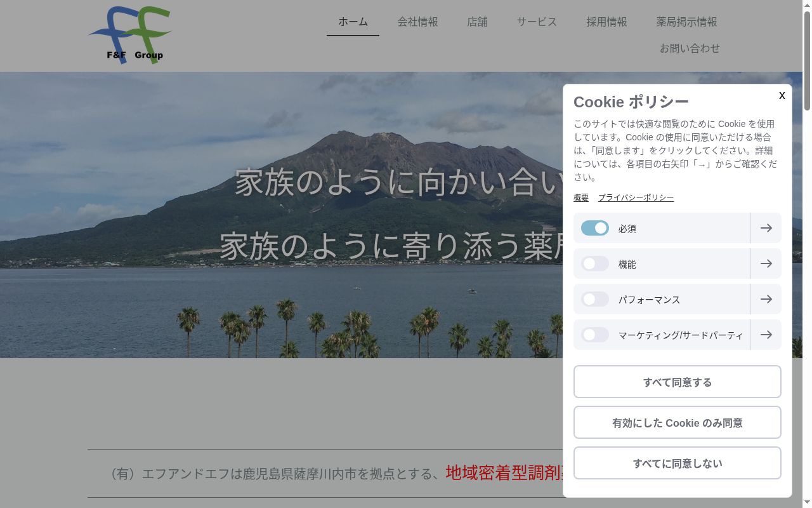The height and width of the screenshot is (508, 812).
Task: Click the F&F Group logo
Action: click(130, 35)
